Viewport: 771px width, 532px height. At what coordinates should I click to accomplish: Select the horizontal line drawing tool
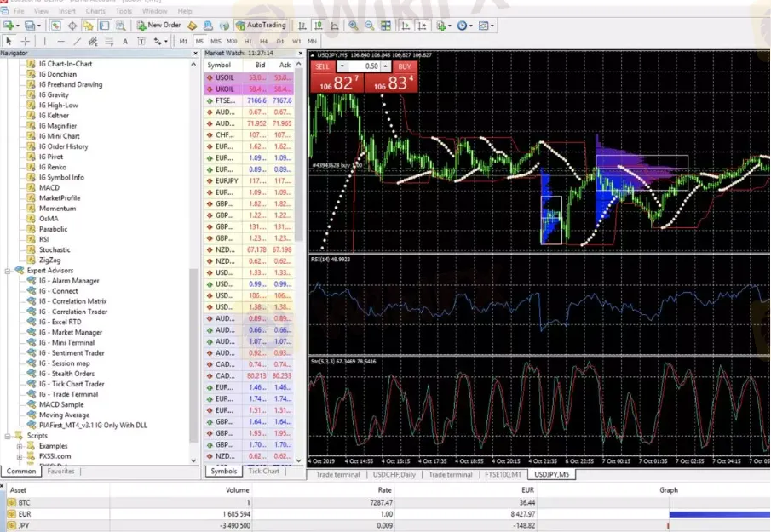(x=60, y=41)
